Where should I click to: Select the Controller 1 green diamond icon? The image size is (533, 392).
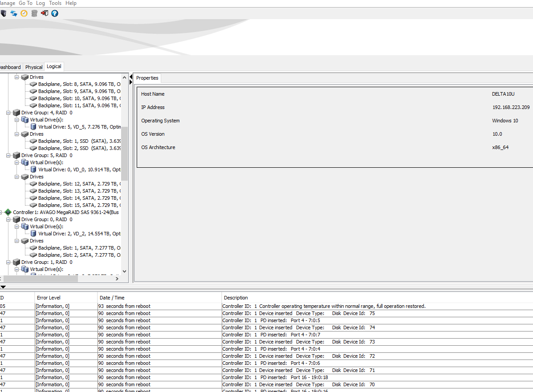[8, 212]
